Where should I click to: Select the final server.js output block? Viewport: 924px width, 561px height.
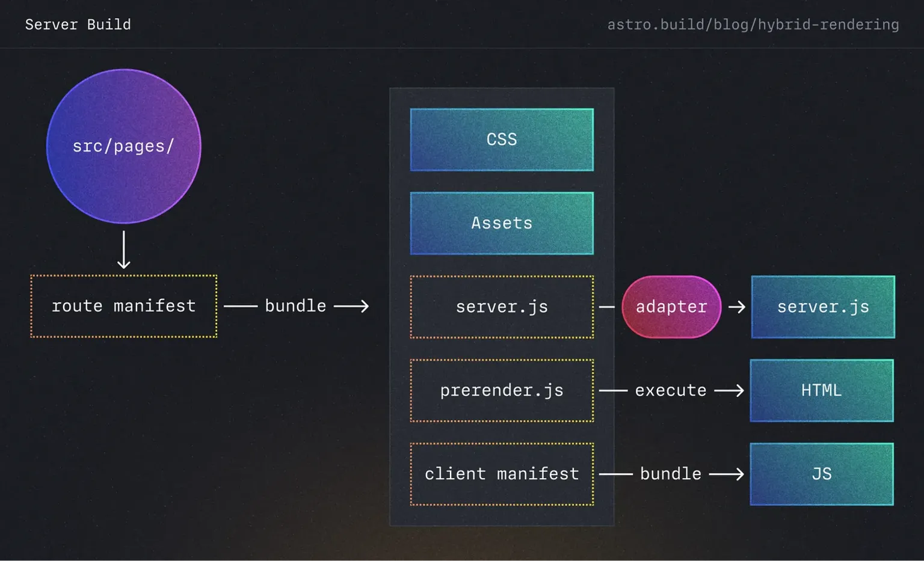(823, 306)
